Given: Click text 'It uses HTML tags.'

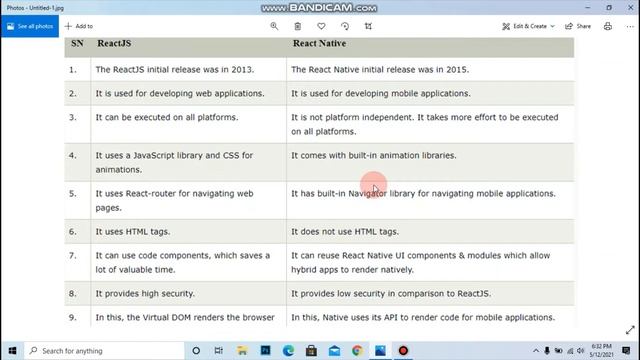Looking at the screenshot, I should tap(133, 231).
